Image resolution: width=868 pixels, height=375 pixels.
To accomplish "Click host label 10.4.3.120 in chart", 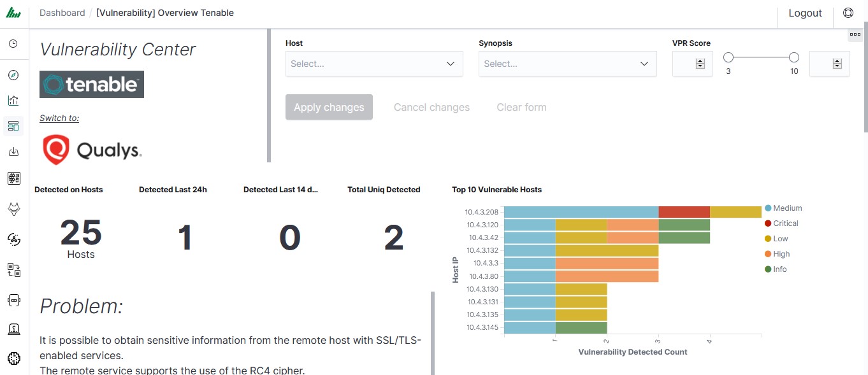I will 482,225.
